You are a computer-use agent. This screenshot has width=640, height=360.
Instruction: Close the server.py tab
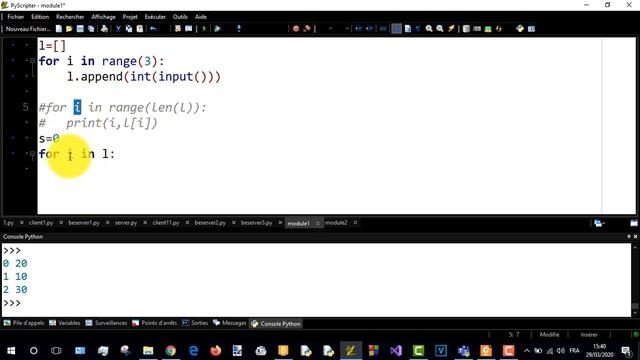pyautogui.click(x=145, y=223)
